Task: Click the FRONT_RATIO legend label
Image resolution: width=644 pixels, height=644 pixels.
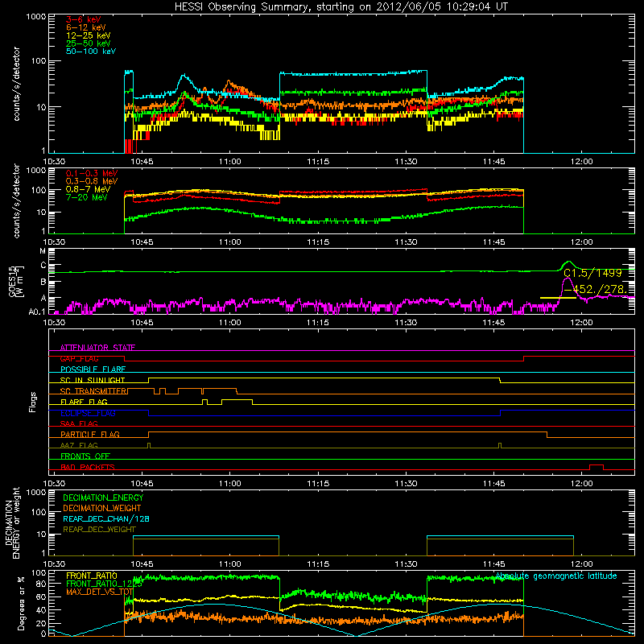Action: [92, 576]
